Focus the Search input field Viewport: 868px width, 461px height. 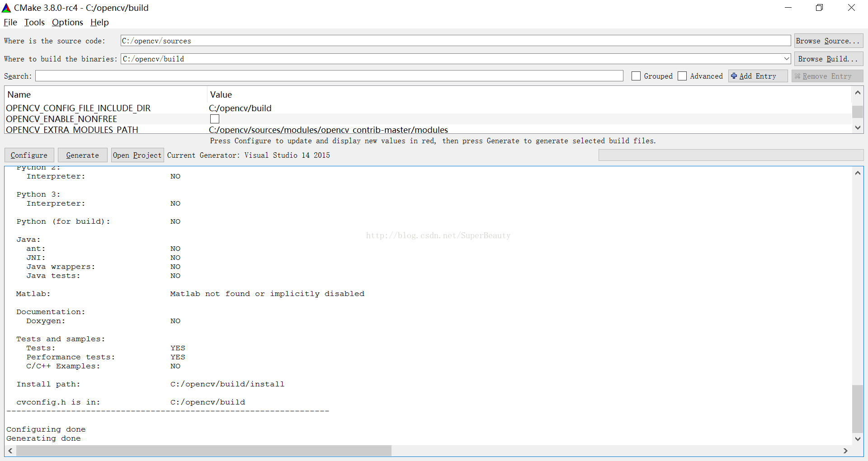(329, 76)
